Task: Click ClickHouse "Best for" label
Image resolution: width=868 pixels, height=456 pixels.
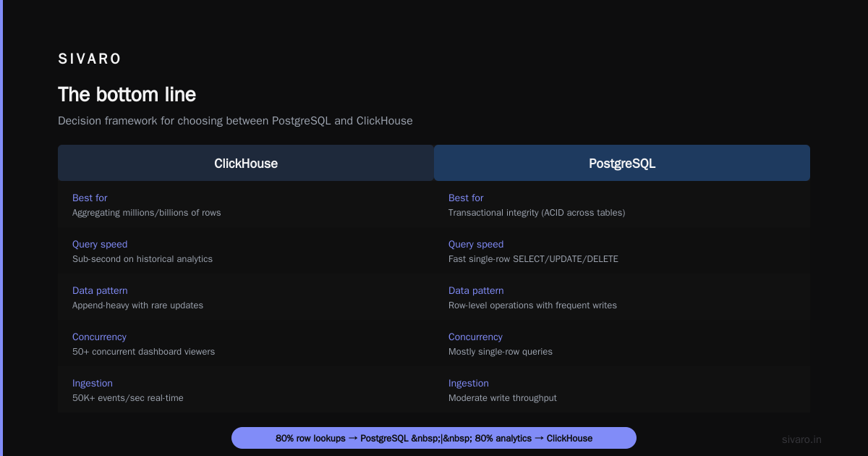Action: tap(90, 198)
